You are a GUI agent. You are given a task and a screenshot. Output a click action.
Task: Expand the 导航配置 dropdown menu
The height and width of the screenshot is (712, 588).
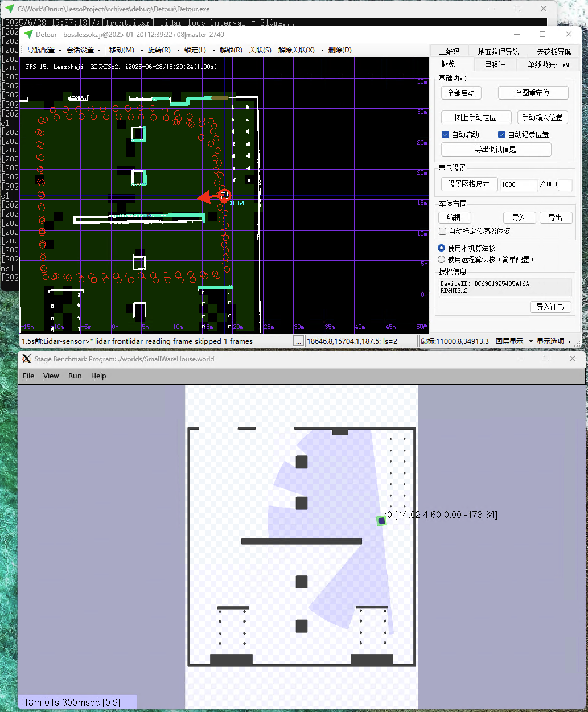[x=44, y=50]
